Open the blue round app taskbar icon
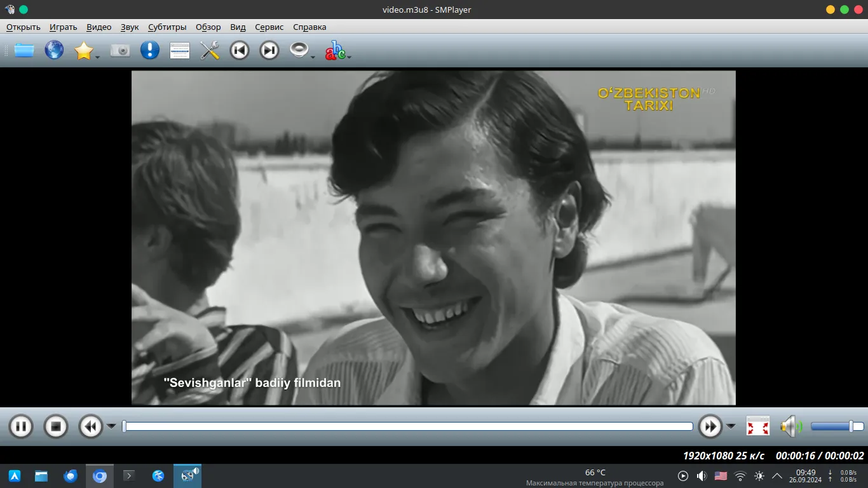868x488 pixels. tap(158, 476)
